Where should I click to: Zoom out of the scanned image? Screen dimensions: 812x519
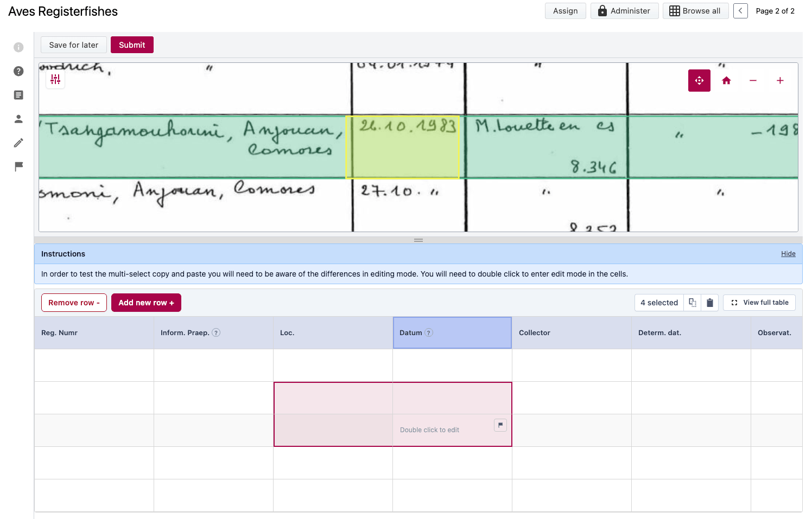point(753,80)
